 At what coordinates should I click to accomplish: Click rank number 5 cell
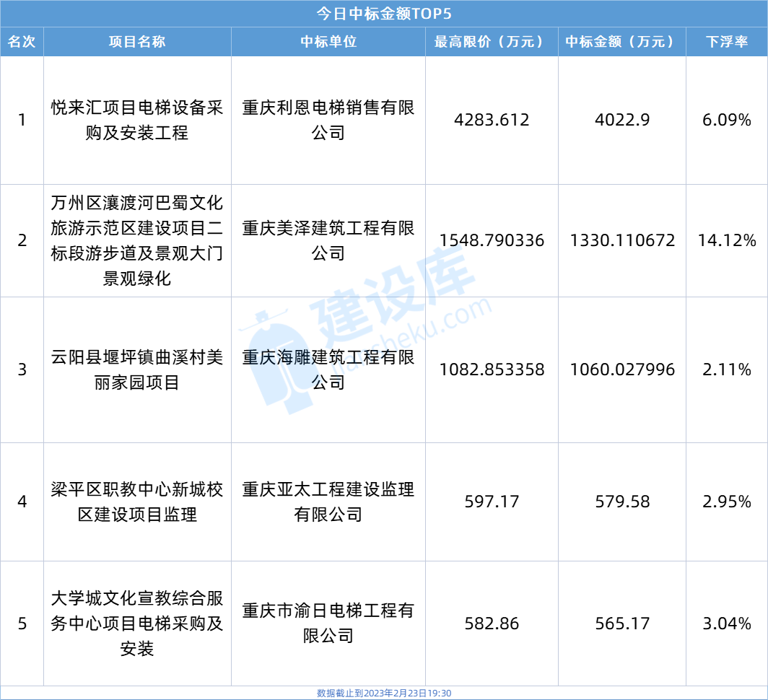(22, 624)
